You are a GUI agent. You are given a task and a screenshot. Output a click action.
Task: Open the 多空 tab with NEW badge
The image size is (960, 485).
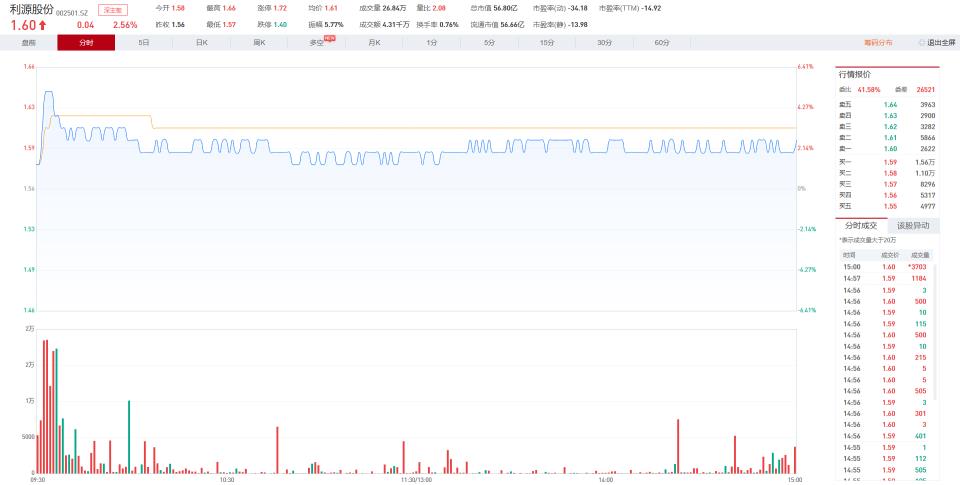(317, 43)
